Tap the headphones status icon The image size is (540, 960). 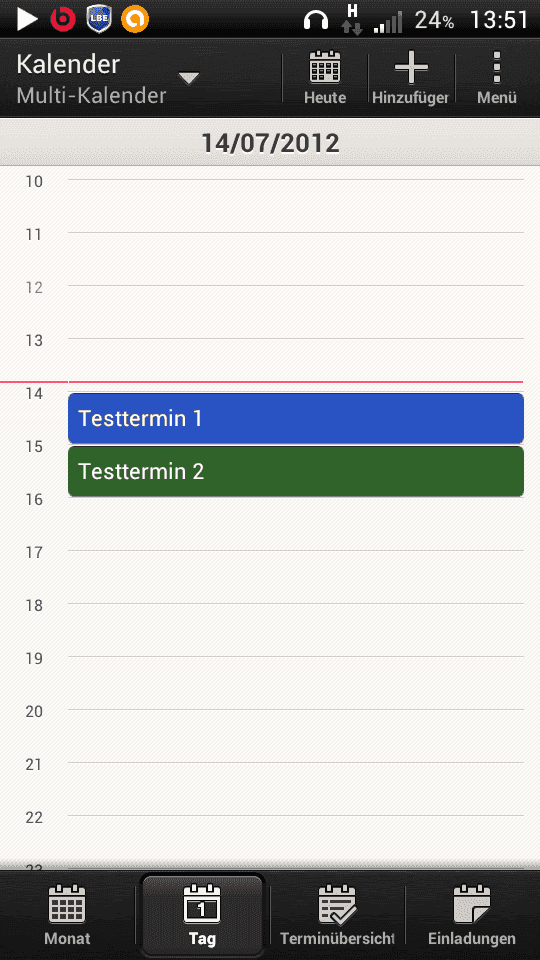coord(316,21)
